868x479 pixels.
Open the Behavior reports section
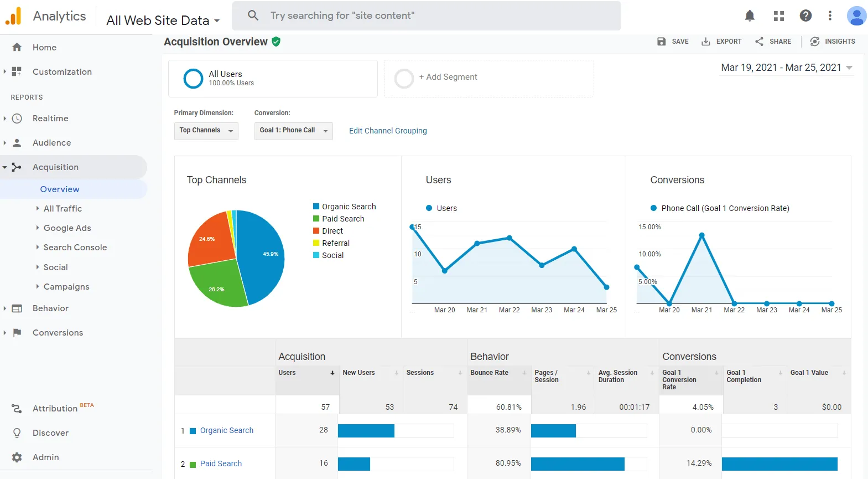point(50,308)
